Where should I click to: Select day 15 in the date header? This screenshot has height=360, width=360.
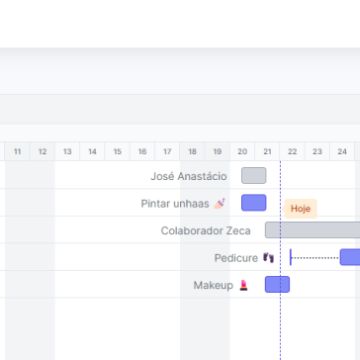point(117,152)
